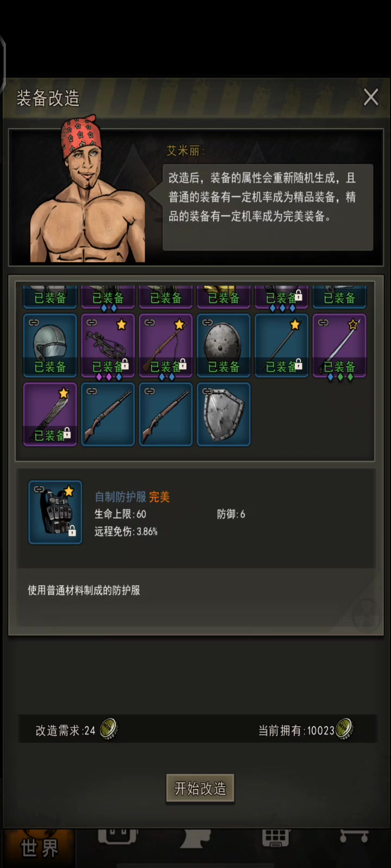Click the shirtless character portrait
This screenshot has width=391, height=868.
87,190
